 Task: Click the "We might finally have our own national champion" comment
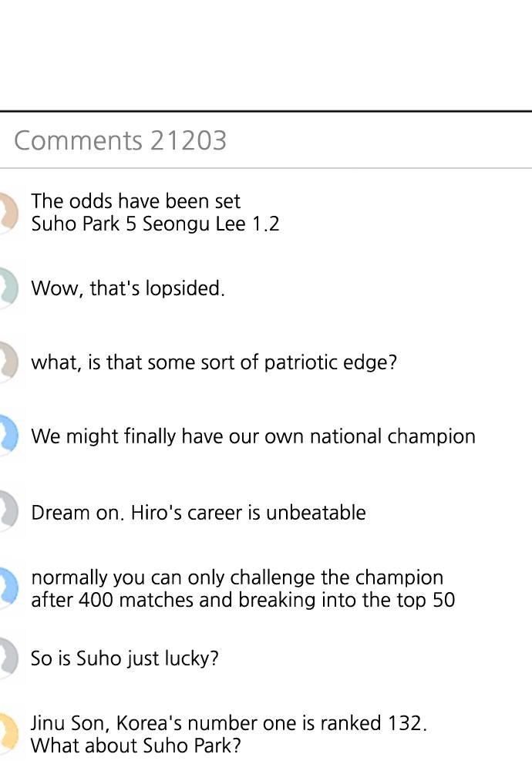click(x=253, y=436)
